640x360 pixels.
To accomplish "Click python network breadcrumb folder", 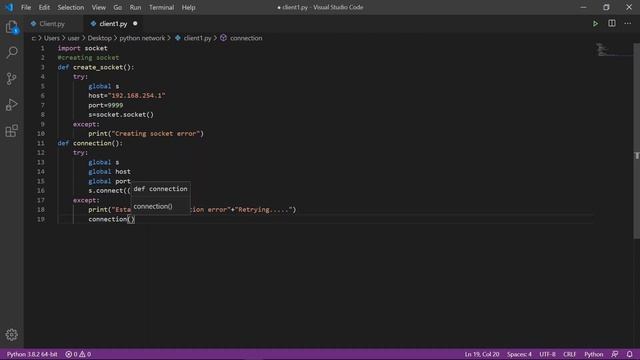I will tap(142, 38).
